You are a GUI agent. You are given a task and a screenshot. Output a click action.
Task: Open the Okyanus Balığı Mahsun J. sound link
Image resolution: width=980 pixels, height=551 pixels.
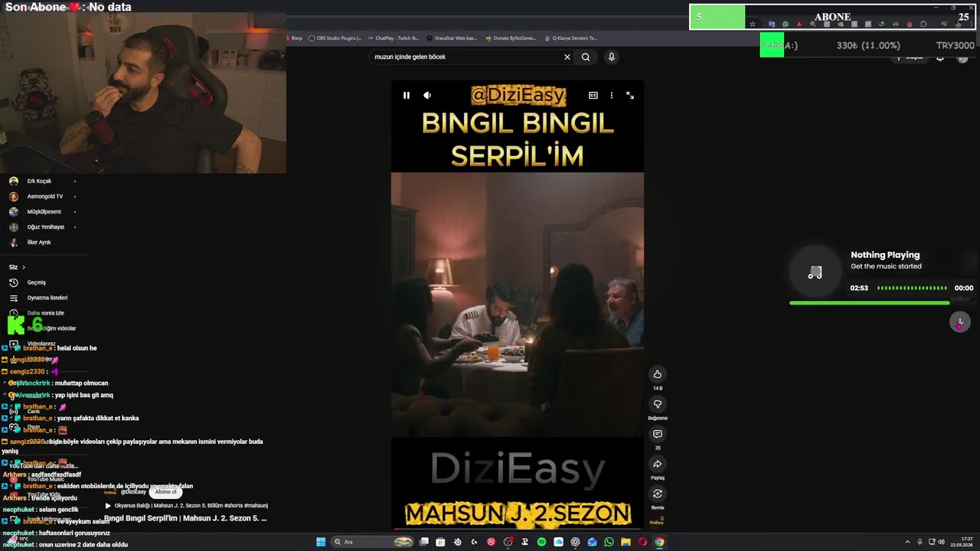pyautogui.click(x=187, y=506)
